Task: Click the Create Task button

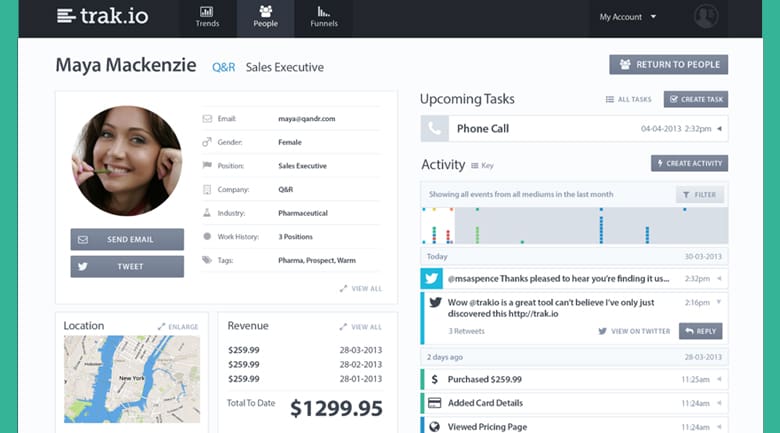Action: 695,99
